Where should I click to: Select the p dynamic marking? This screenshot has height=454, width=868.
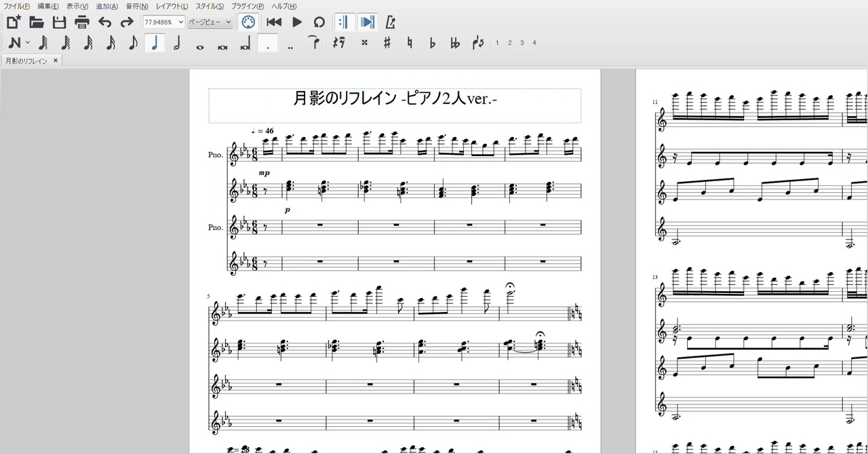coord(287,210)
